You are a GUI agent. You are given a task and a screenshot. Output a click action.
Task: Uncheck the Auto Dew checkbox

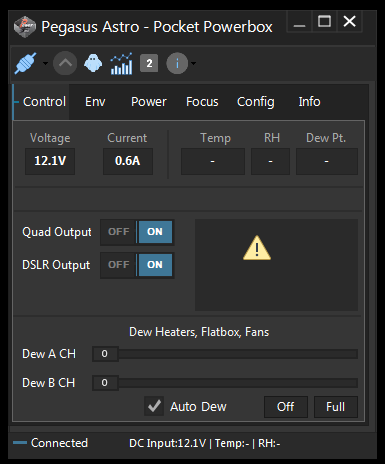(154, 406)
